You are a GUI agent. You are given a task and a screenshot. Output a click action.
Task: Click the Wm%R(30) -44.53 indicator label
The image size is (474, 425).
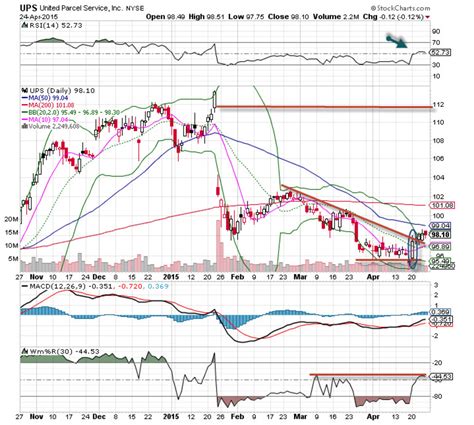64,351
